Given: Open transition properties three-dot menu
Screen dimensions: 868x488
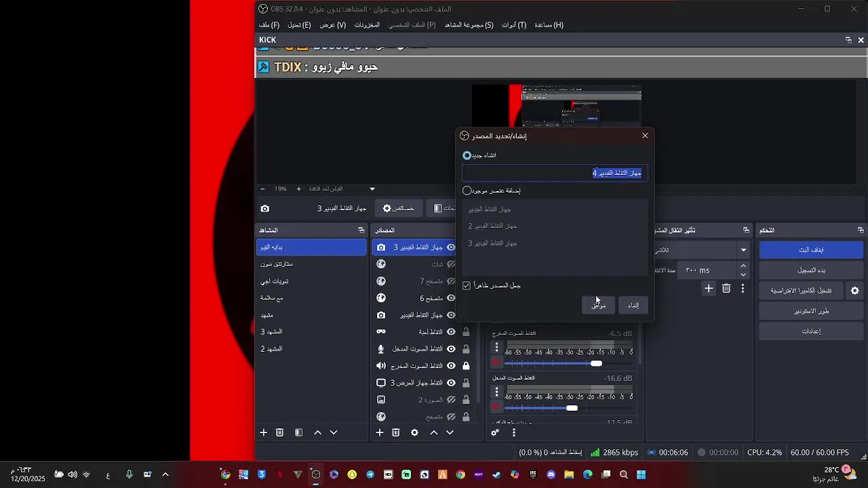Looking at the screenshot, I should [743, 289].
